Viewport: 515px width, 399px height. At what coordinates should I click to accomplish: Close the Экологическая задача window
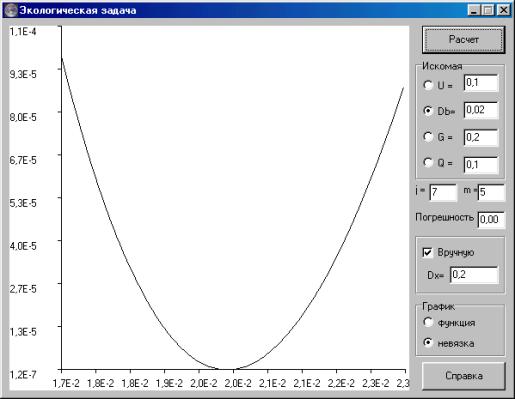(503, 10)
